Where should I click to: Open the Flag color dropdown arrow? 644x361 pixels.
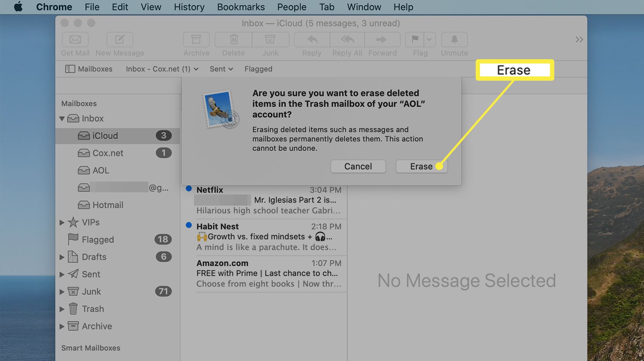coord(429,39)
